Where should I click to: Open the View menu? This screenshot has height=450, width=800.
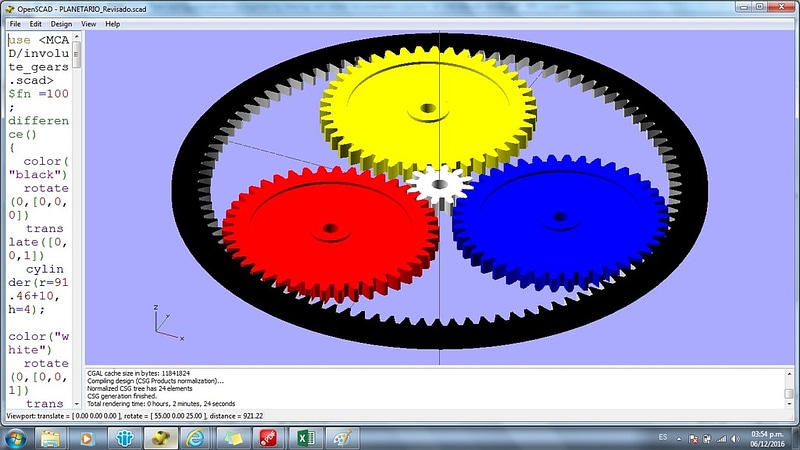tap(88, 24)
